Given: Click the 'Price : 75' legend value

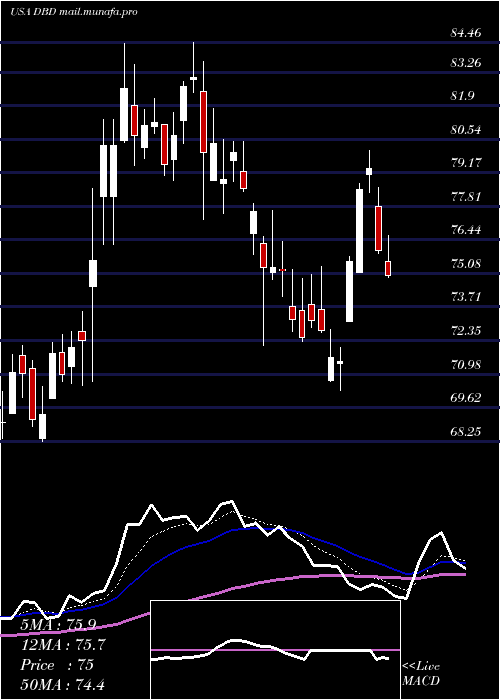Looking at the screenshot, I should (57, 665).
